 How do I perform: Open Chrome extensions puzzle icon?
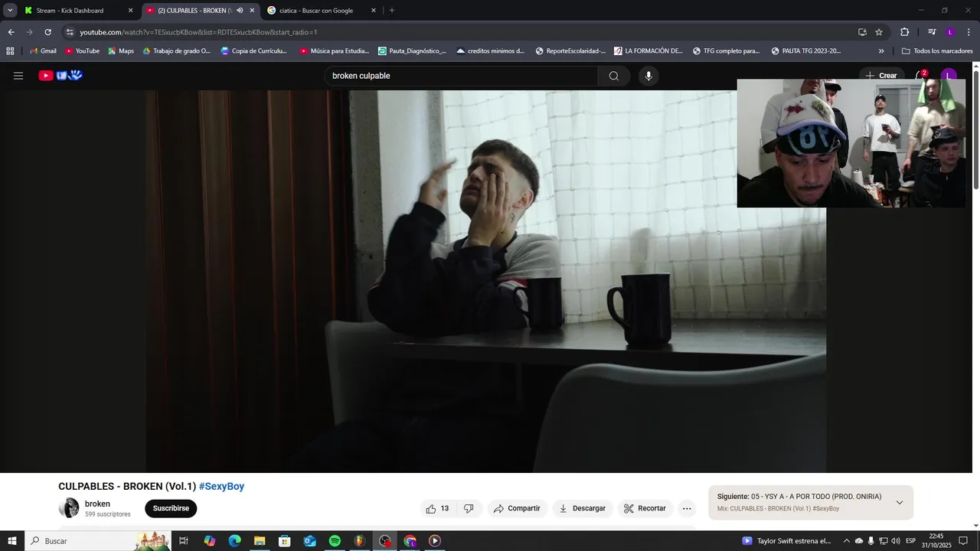[904, 32]
